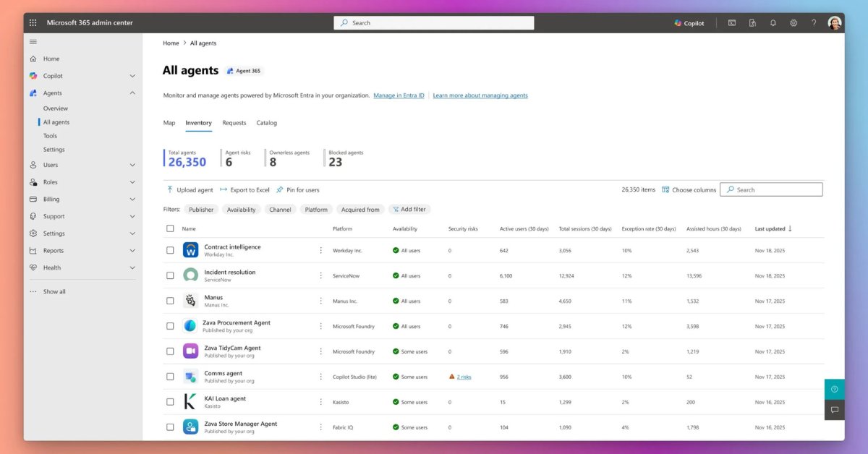Open more options for Zava TidyCam Agent
The height and width of the screenshot is (454, 868).
(321, 351)
